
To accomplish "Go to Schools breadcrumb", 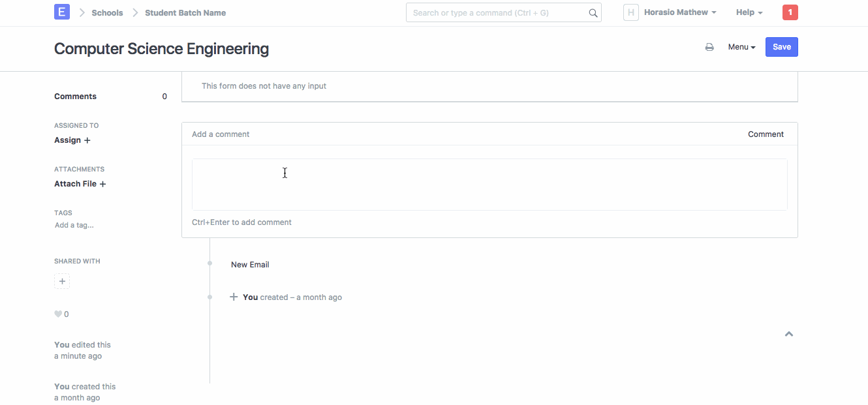I will pos(107,12).
